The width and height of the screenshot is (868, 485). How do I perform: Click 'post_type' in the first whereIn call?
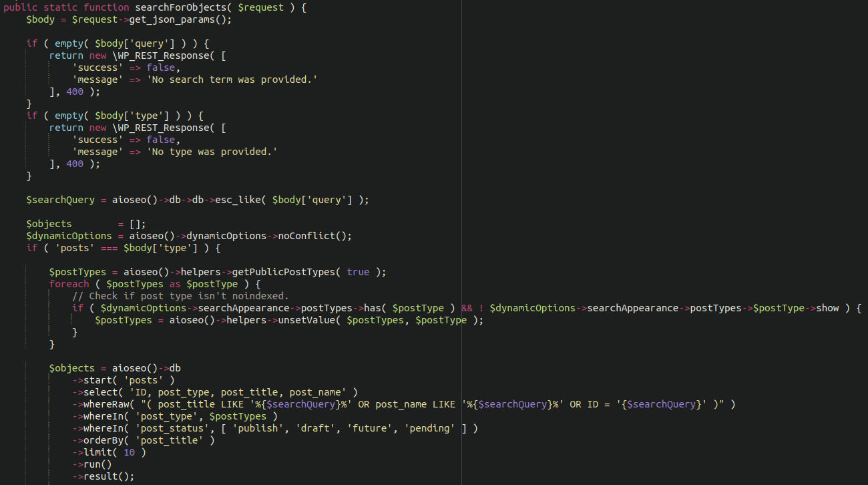coord(166,416)
